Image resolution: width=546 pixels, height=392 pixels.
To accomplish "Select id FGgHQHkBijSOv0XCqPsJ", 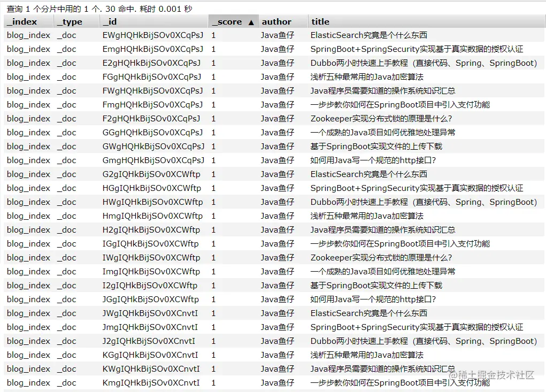I will pyautogui.click(x=152, y=77).
